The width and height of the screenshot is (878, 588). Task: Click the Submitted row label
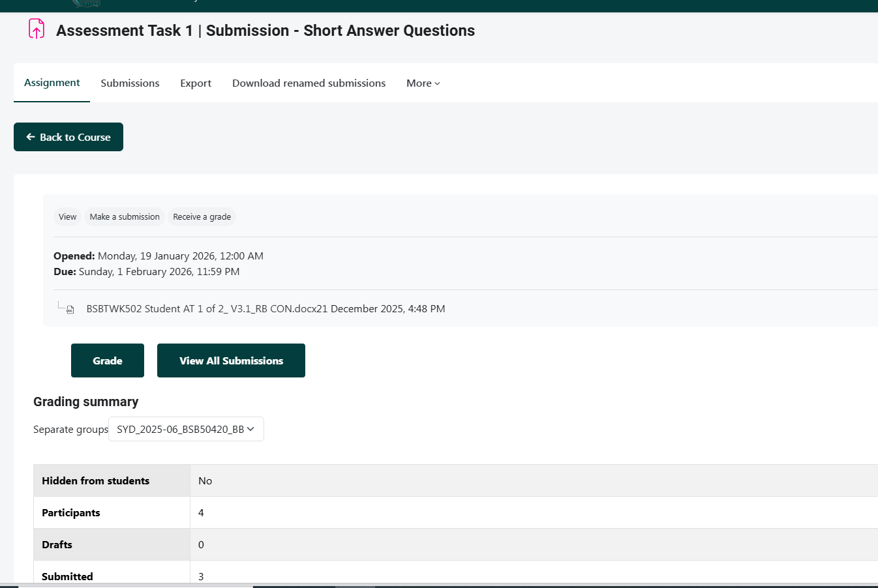point(68,576)
